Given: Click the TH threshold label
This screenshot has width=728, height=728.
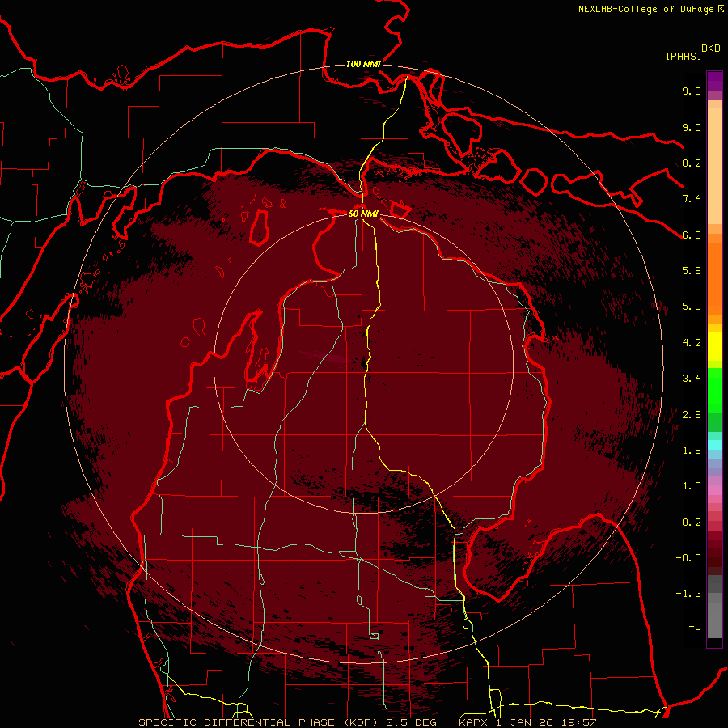Looking at the screenshot, I should [x=695, y=630].
